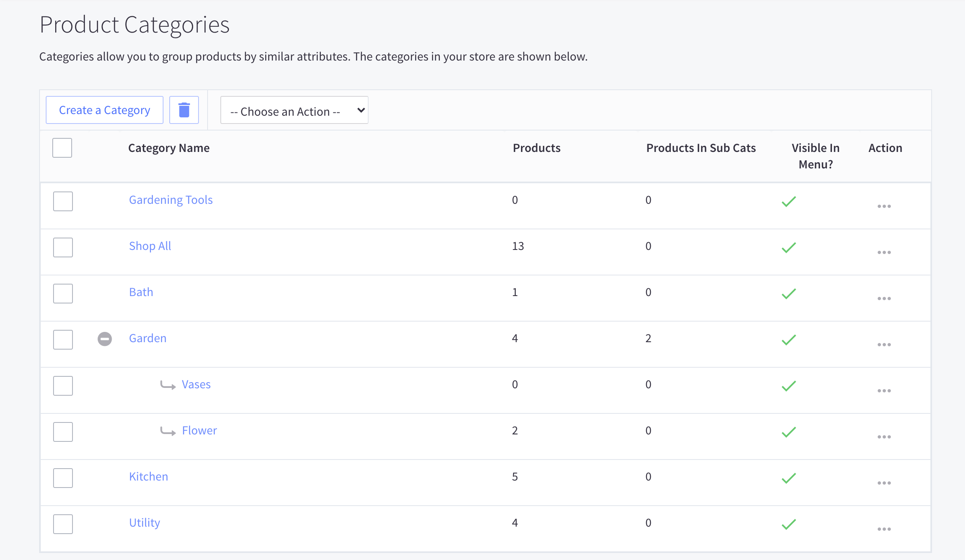Open three-dot menu for Utility
Screen dimensions: 965x560
point(884,529)
